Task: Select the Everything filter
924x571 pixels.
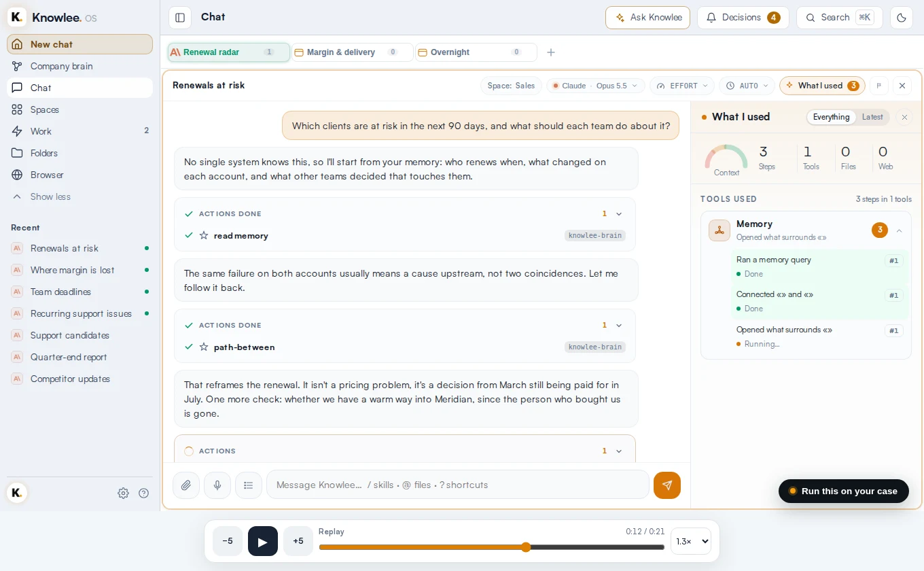Action: pyautogui.click(x=831, y=117)
